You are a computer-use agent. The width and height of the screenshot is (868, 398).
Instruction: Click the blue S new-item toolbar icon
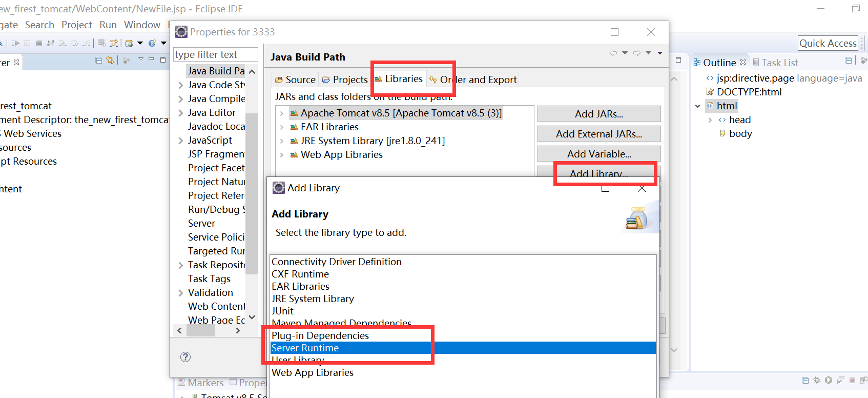(152, 44)
